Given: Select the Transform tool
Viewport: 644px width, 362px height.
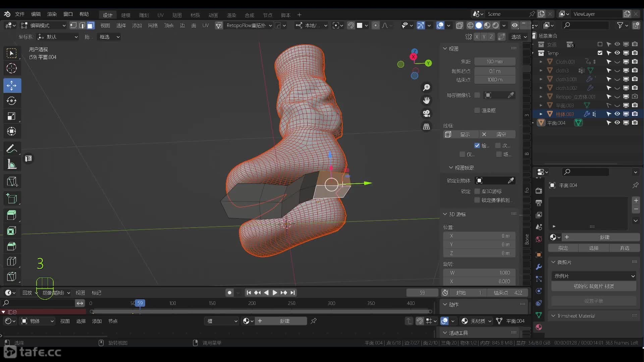Looking at the screenshot, I should tap(12, 131).
